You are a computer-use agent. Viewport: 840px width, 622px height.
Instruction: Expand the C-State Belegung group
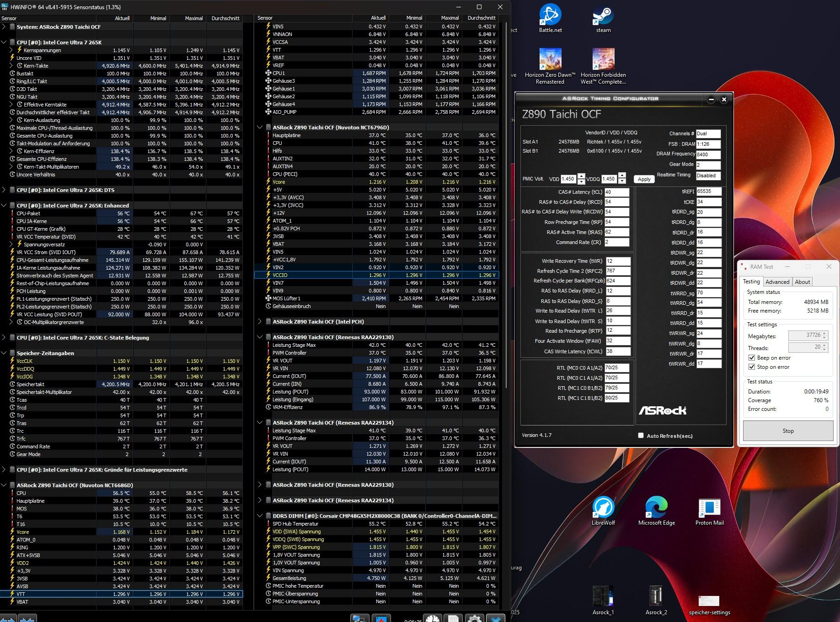point(4,338)
